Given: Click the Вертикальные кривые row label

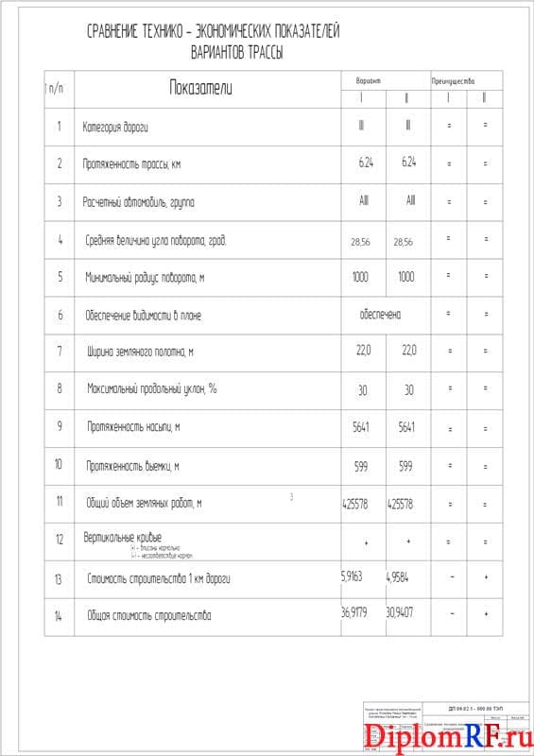Looking at the screenshot, I should pyautogui.click(x=123, y=538).
